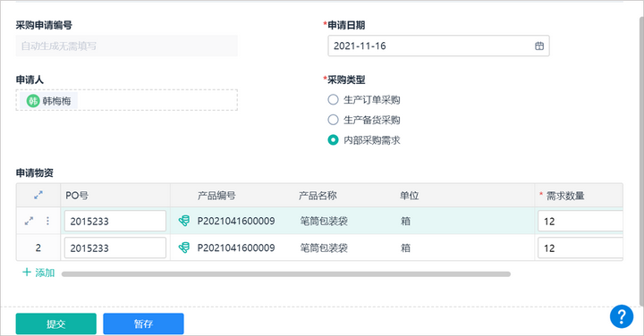Click the 需求数量 column header

565,196
